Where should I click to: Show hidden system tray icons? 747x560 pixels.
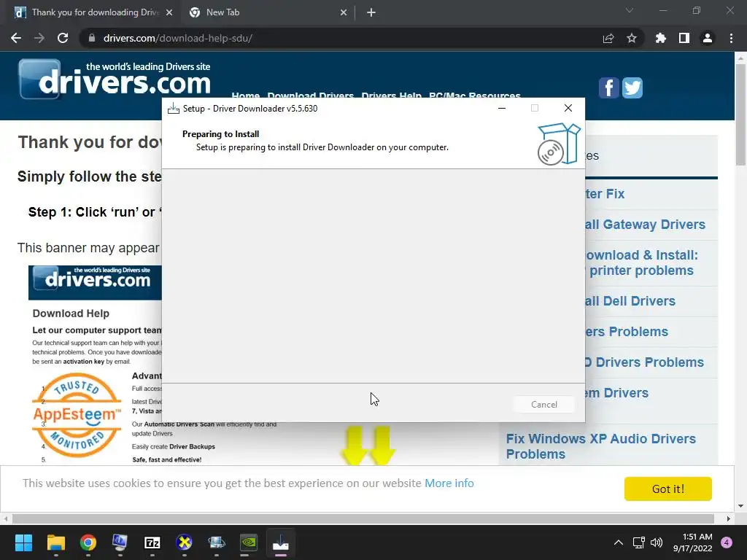point(619,542)
